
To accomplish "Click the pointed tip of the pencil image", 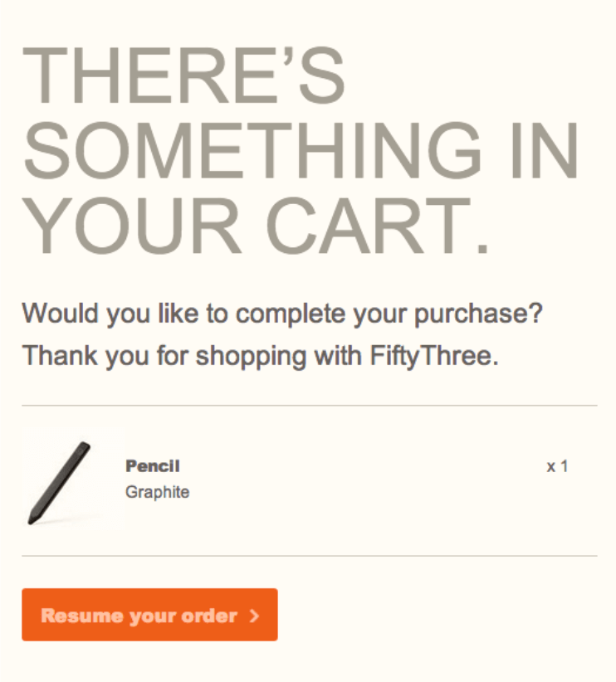I will [x=32, y=519].
